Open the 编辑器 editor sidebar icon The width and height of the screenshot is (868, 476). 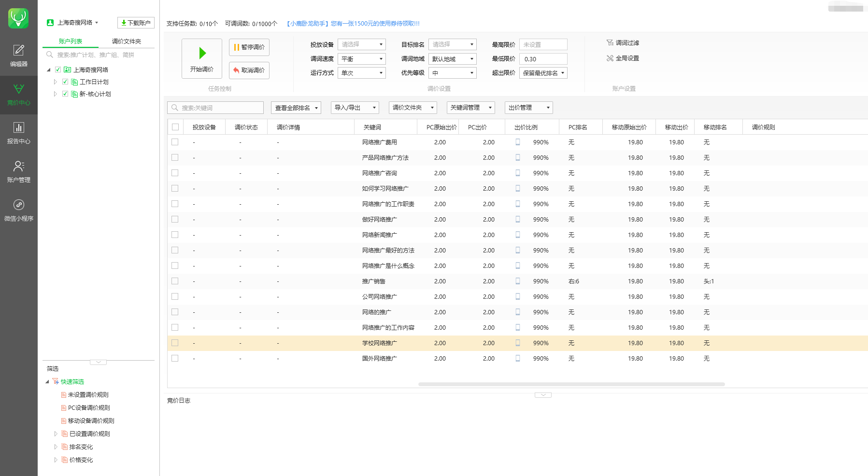click(x=18, y=56)
